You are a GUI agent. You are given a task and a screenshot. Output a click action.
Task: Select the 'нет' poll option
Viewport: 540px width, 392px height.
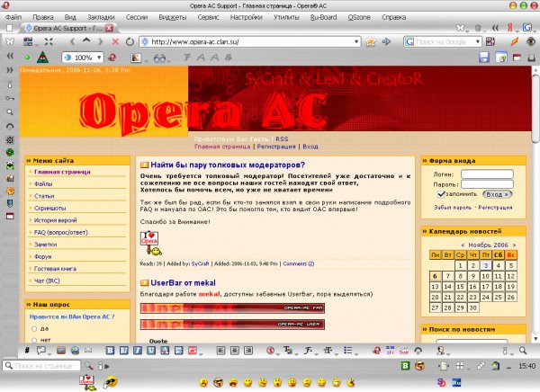coord(34,340)
